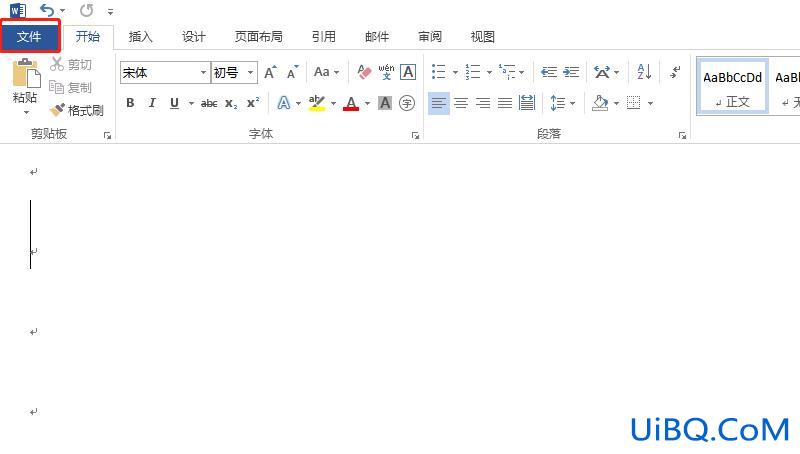Viewport: 800px width, 454px height.
Task: Click the wén Phonetic Guide icon
Action: point(386,72)
